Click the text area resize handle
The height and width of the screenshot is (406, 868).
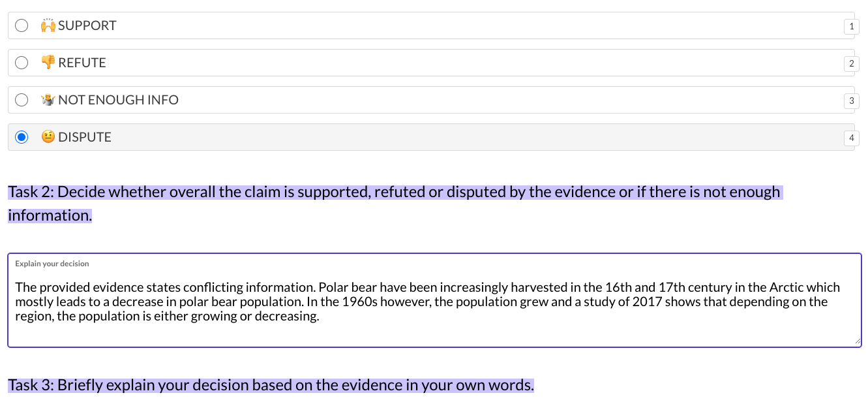coord(857,342)
